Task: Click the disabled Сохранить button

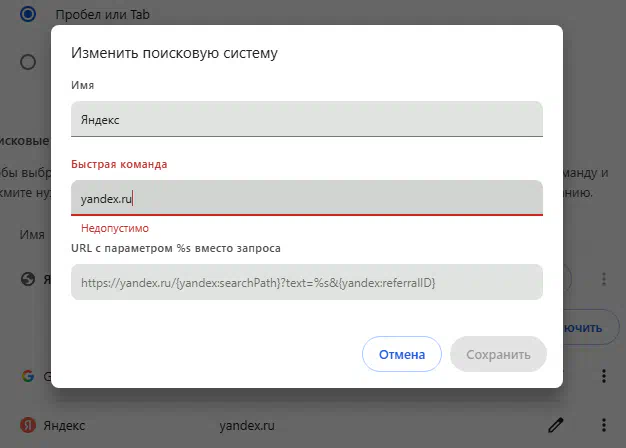Action: click(x=498, y=354)
